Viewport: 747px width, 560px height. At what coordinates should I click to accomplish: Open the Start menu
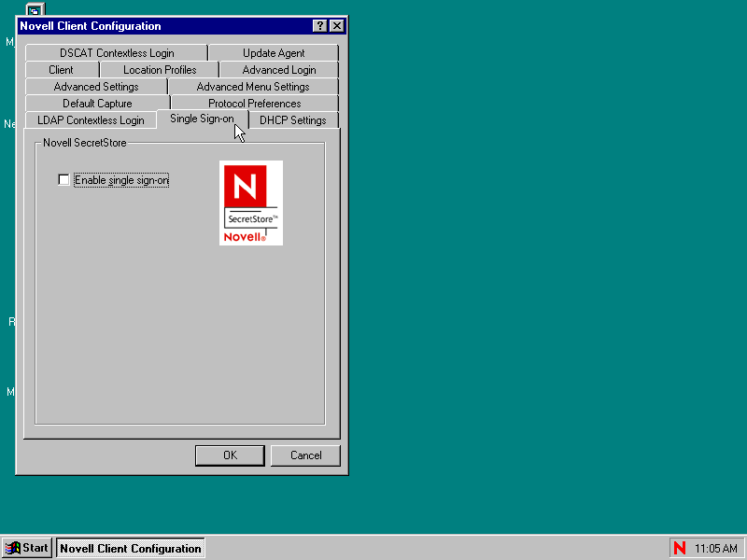tap(27, 548)
